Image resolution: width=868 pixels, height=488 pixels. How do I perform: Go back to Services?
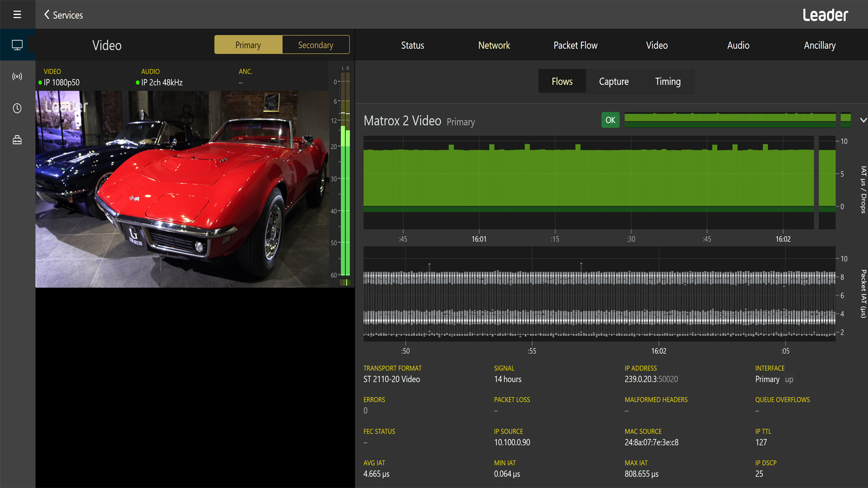[x=67, y=15]
